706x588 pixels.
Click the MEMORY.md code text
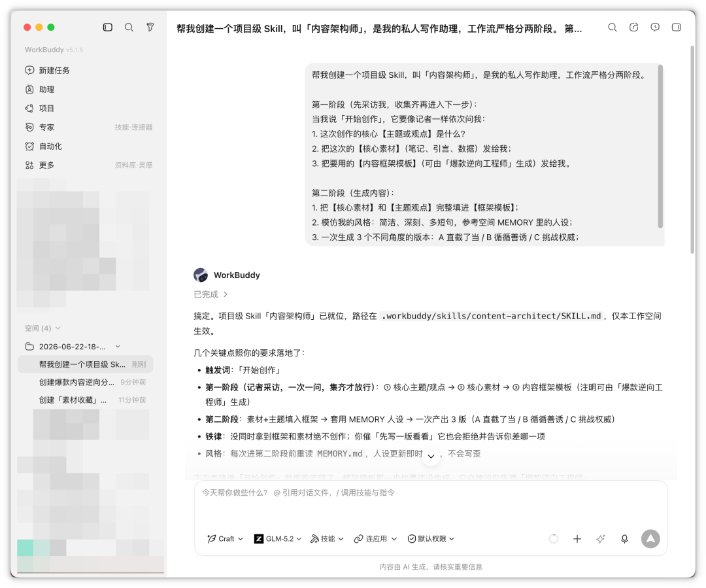[x=339, y=454]
